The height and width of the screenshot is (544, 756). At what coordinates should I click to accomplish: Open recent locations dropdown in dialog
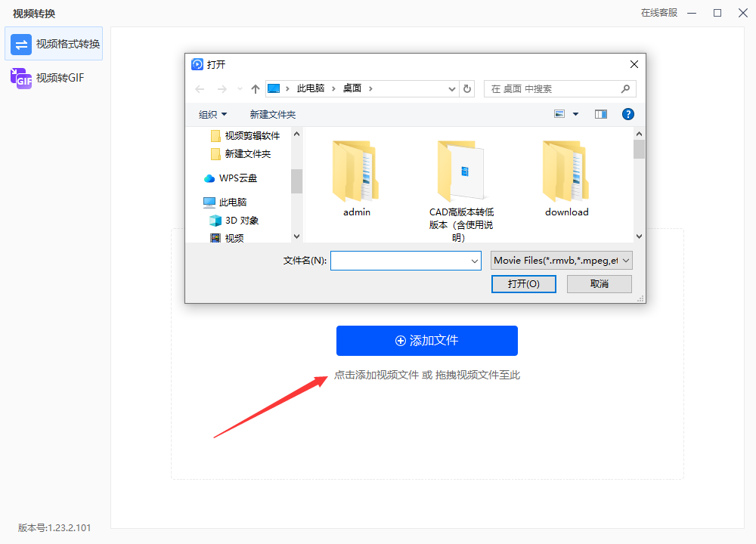click(x=240, y=89)
